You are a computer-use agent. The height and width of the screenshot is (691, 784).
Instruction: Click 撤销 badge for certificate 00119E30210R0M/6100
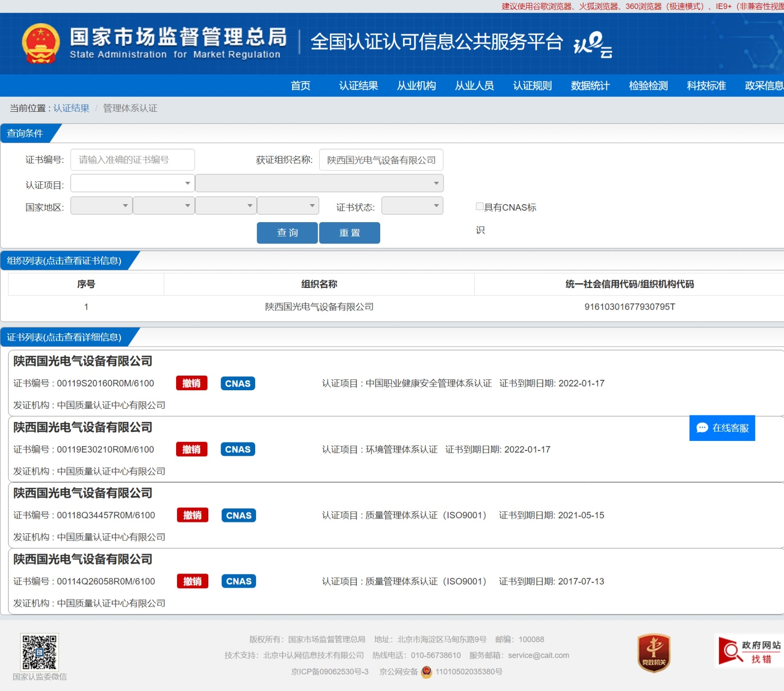click(x=192, y=449)
